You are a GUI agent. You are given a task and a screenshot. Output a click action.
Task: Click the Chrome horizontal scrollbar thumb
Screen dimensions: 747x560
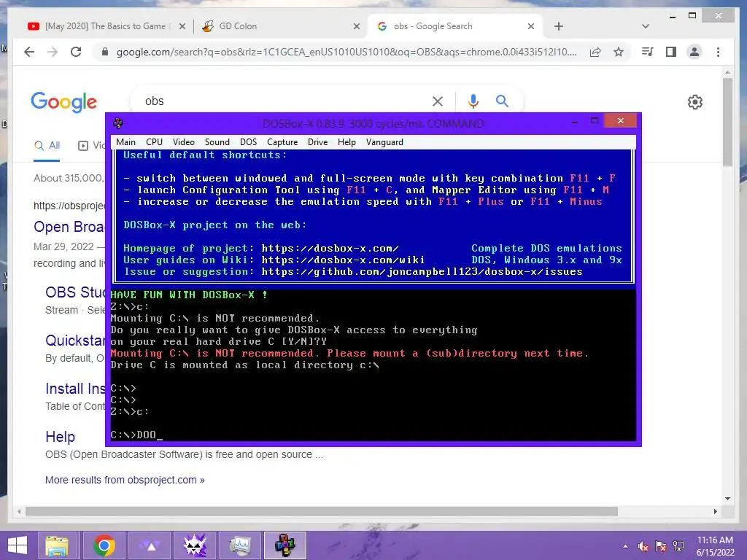pos(322,511)
